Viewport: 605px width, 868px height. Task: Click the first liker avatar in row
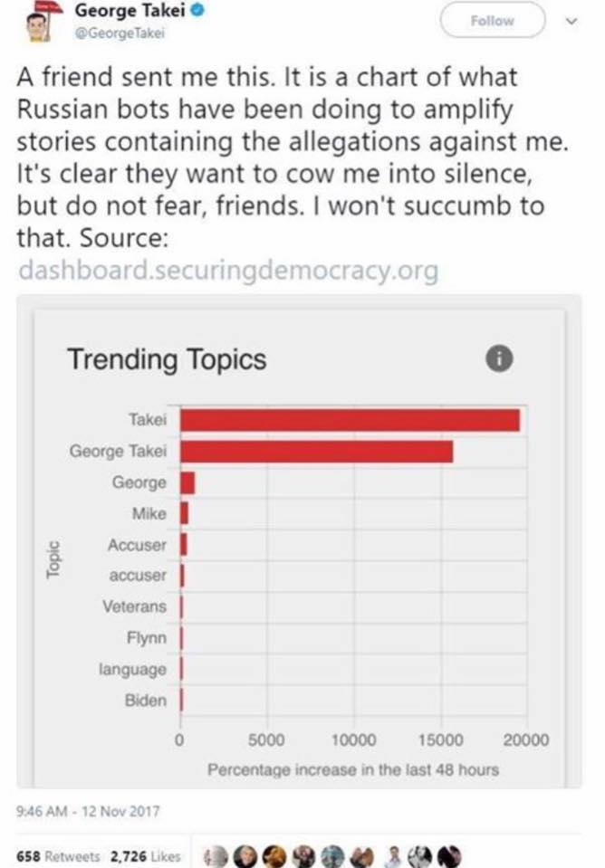coord(216,857)
